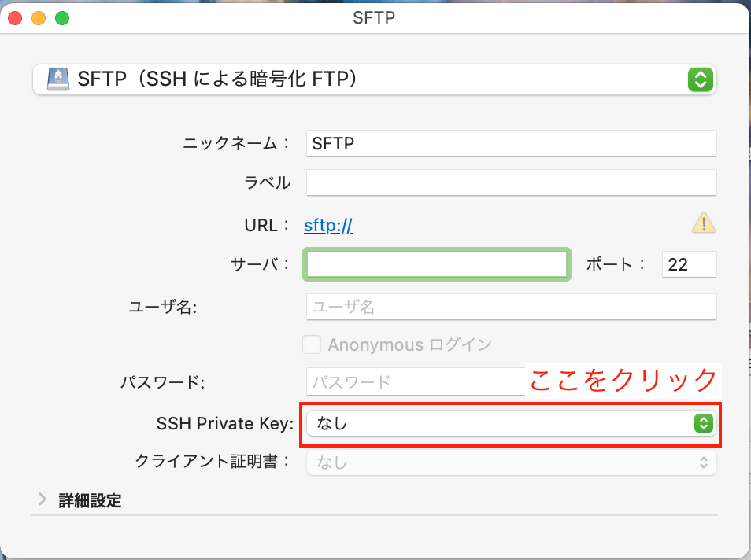
Task: Focus the ニックネーム field containing SFTP
Action: (511, 143)
